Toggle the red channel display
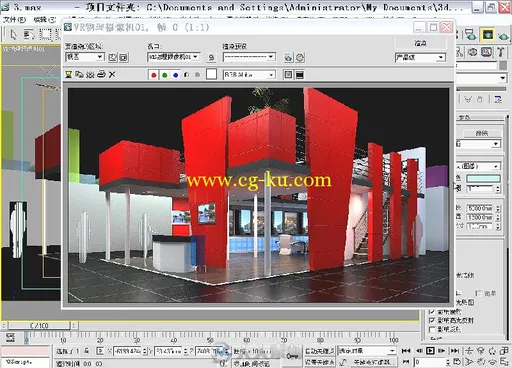The width and height of the screenshot is (512, 368). pos(154,75)
